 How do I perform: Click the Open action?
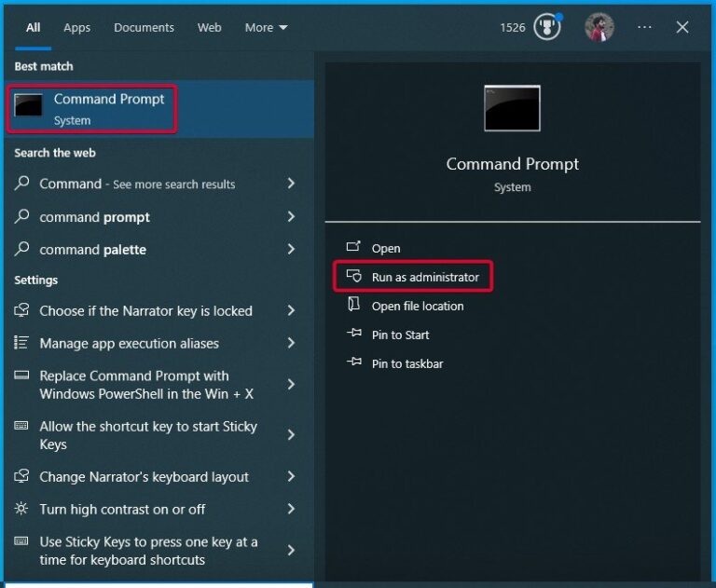pos(386,249)
